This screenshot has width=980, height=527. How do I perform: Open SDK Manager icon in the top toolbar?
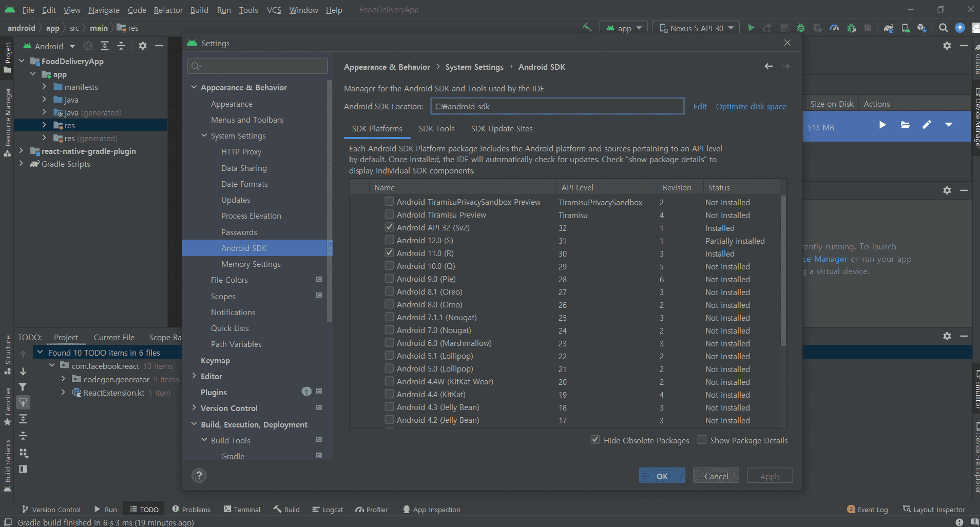point(922,28)
